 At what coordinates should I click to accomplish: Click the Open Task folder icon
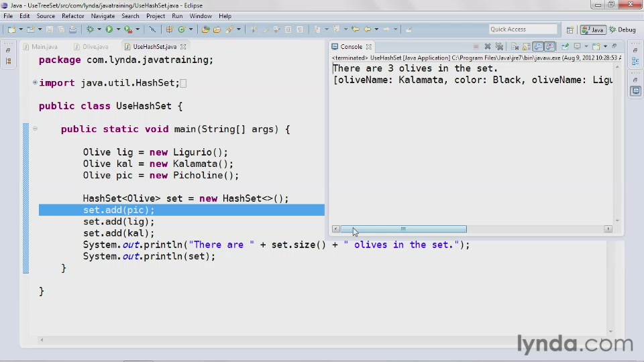(x=217, y=29)
